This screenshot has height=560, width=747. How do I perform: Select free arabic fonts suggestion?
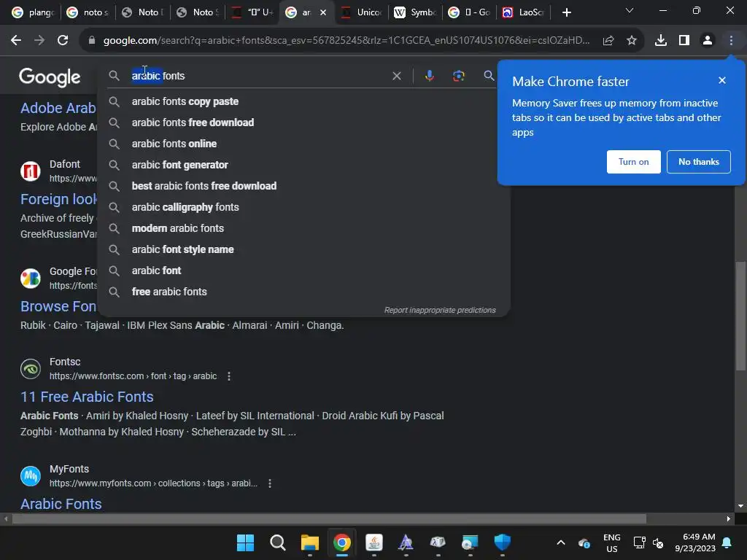[x=304, y=292]
